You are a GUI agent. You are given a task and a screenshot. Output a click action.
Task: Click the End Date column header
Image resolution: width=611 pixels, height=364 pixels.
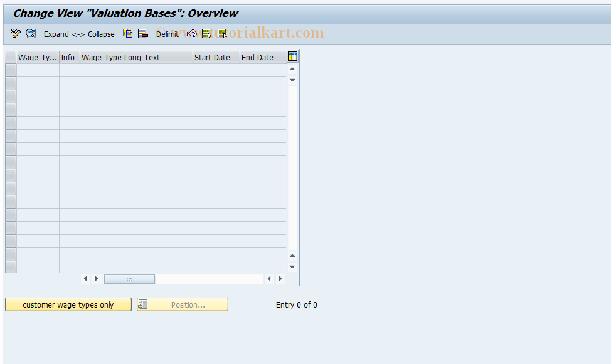click(263, 57)
